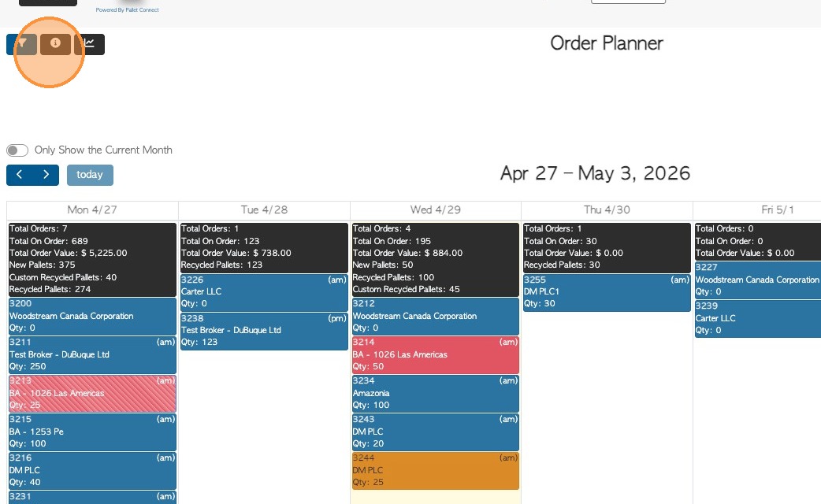Open the line chart statistics button

[90, 44]
